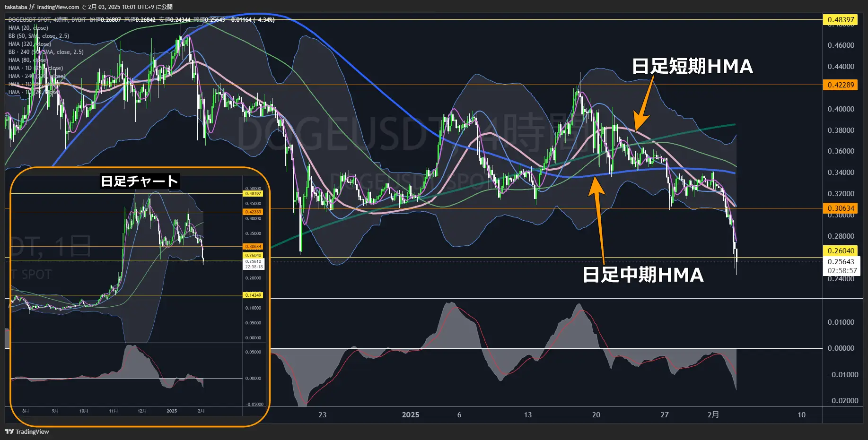Click the 0.32000 price axis tick

coord(841,194)
